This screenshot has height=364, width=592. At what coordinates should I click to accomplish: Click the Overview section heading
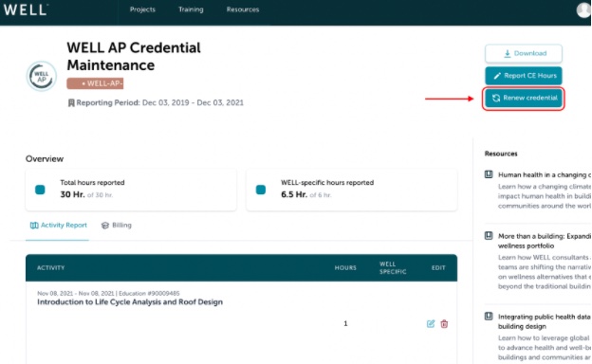point(45,159)
